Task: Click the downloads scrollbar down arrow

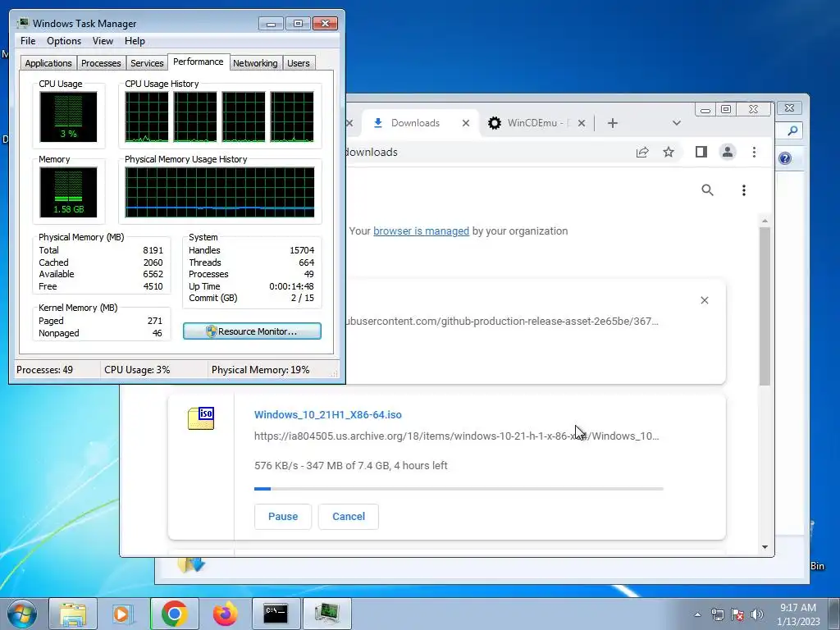Action: 765,547
